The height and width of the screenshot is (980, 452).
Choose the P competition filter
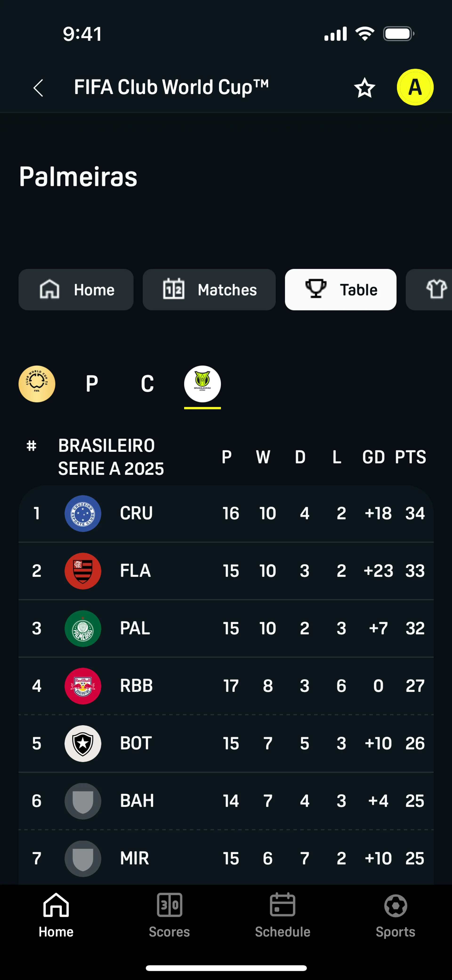pyautogui.click(x=92, y=384)
